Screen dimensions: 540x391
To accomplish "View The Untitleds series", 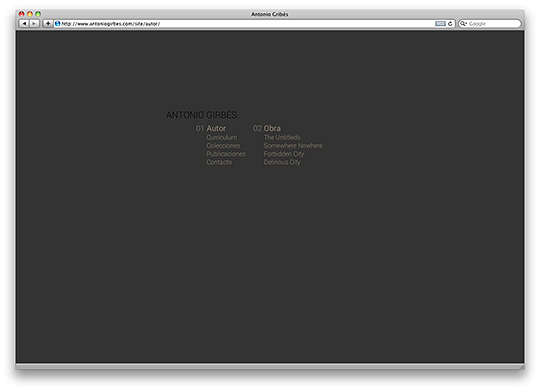I will click(282, 137).
